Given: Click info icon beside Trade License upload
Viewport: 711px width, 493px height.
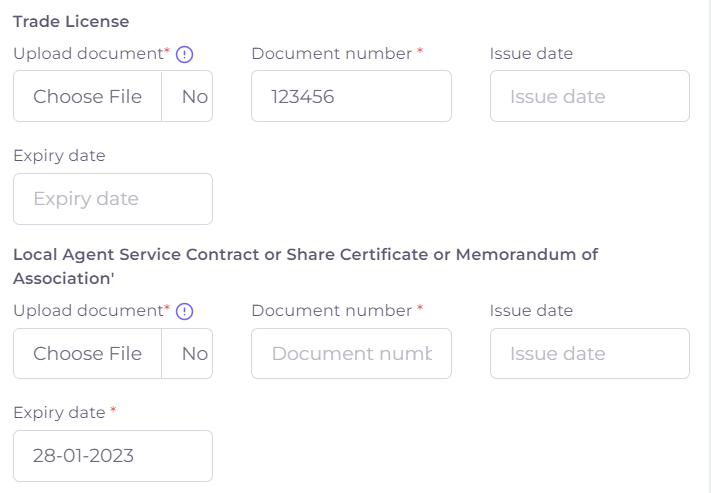Looking at the screenshot, I should 184,55.
